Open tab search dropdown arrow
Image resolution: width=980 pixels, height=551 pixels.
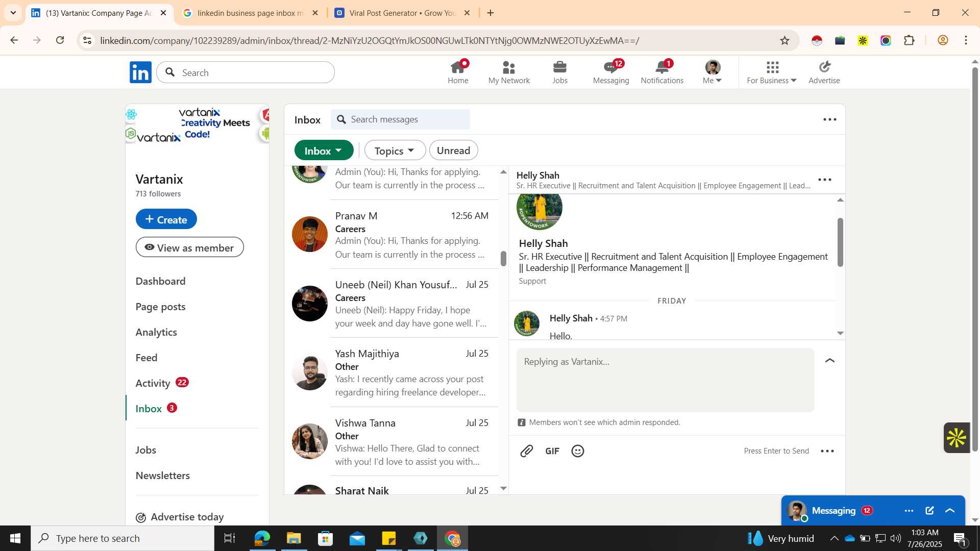pos(13,13)
